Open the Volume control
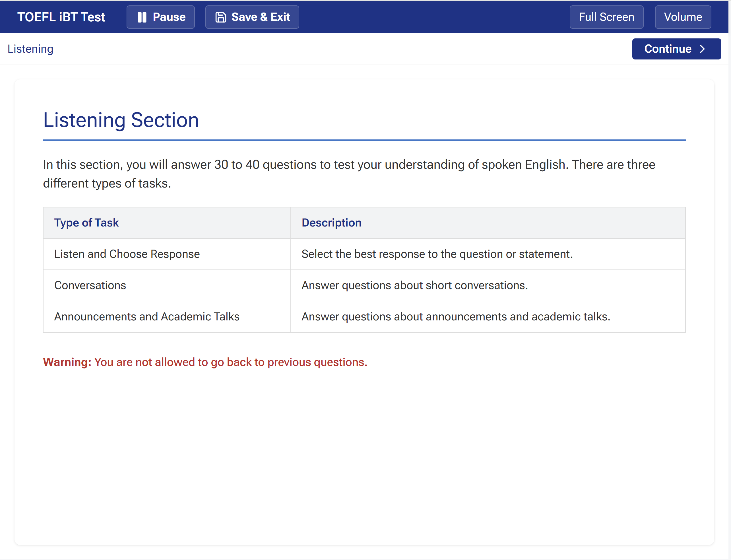The width and height of the screenshot is (731, 560). 683,17
